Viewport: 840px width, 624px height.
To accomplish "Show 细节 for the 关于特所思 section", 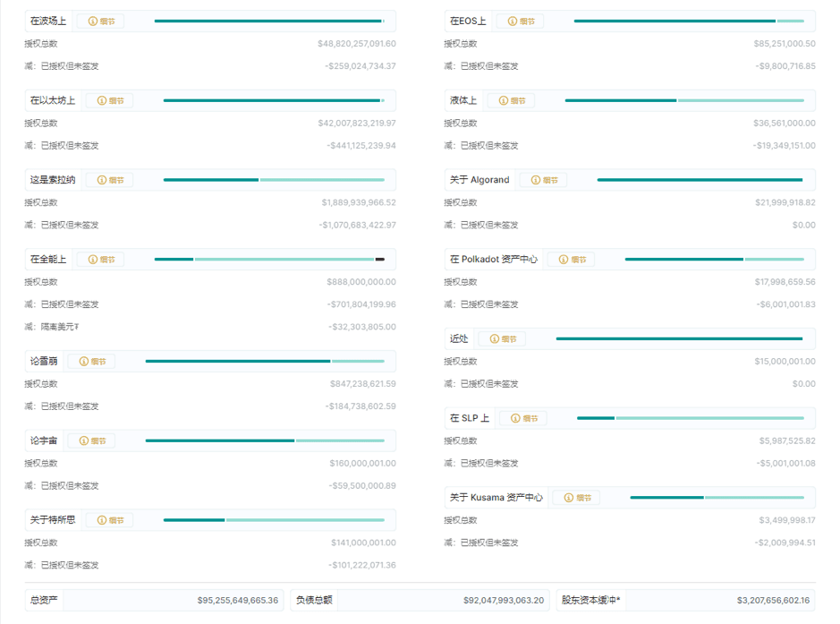I will point(109,520).
